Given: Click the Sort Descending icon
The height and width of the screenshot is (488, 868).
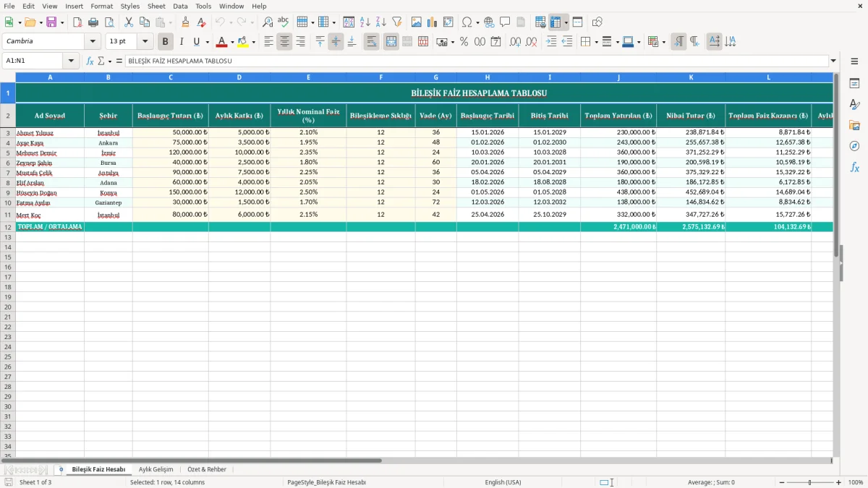Looking at the screenshot, I should 380,22.
